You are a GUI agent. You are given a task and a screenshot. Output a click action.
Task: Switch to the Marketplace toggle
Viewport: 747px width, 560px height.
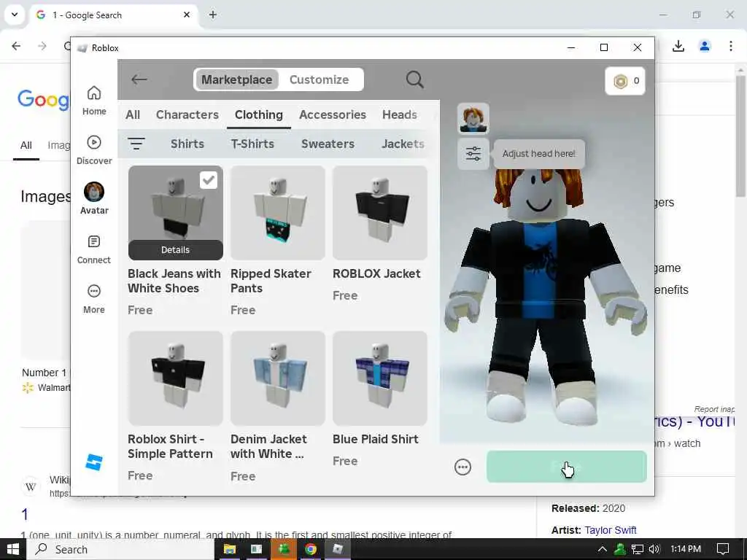click(x=237, y=79)
